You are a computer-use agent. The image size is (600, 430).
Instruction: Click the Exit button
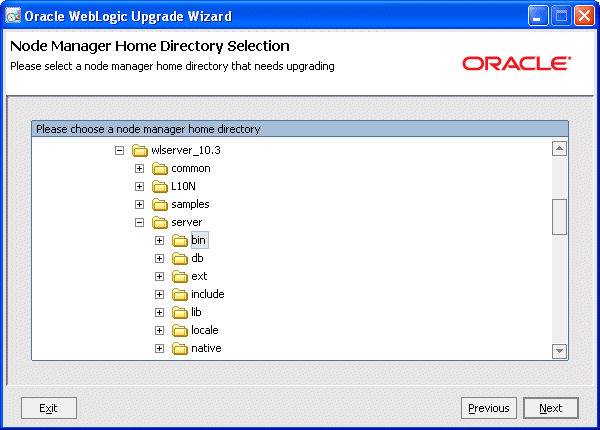(x=49, y=408)
